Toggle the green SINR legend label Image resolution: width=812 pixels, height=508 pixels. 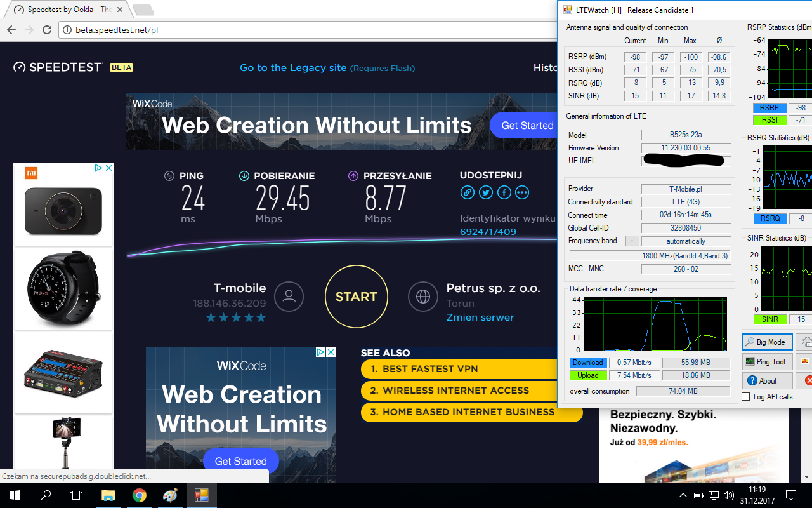(769, 319)
